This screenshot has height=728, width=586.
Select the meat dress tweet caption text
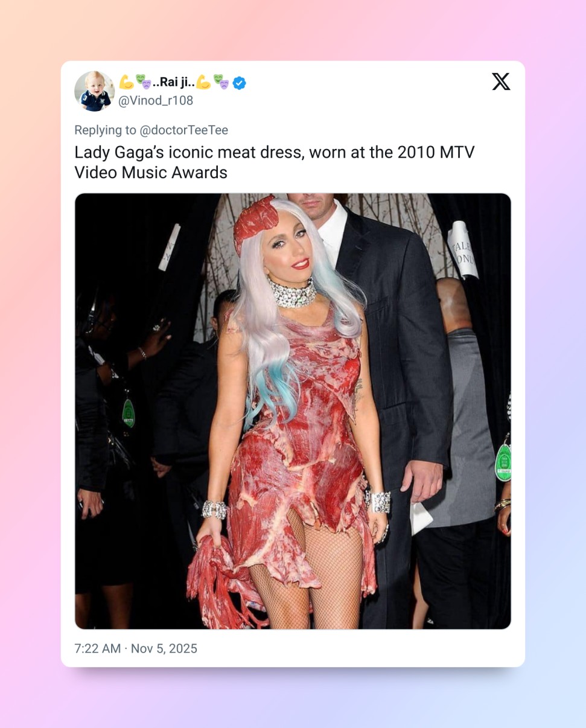[275, 162]
